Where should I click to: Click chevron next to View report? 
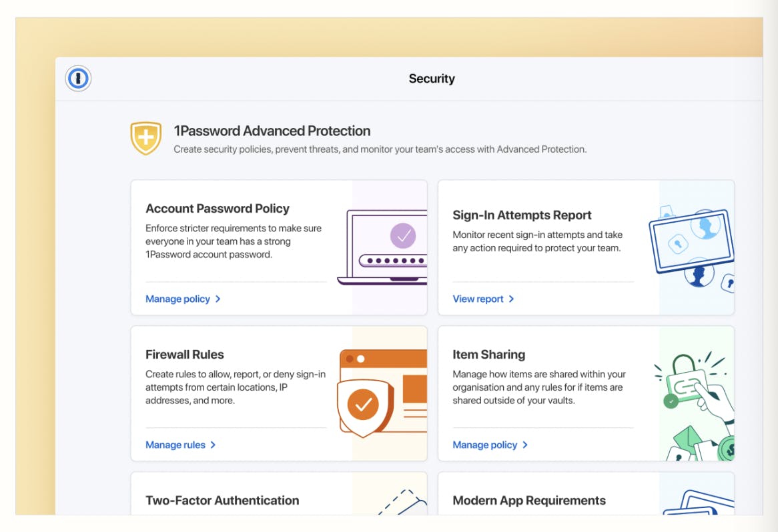pyautogui.click(x=512, y=299)
